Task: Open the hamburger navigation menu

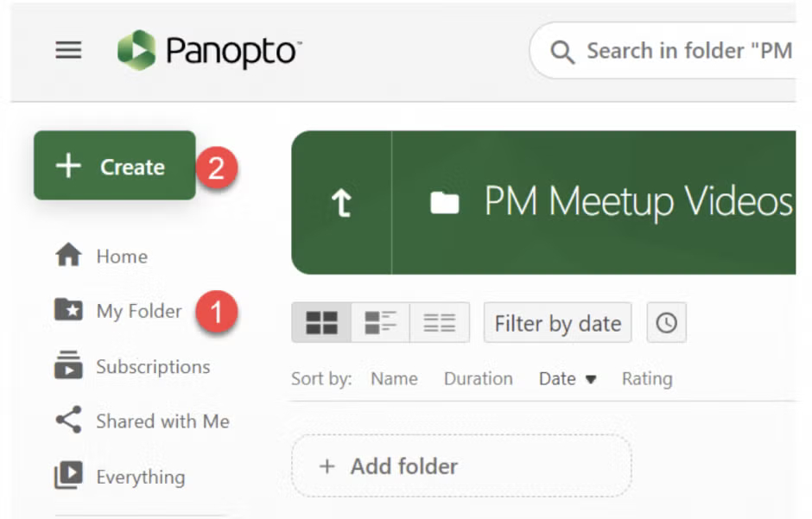Action: 68,50
